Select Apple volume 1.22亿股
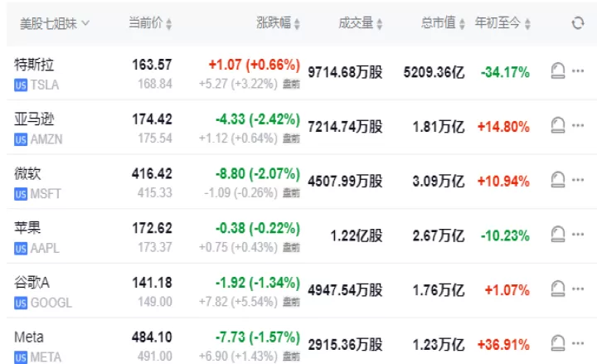Screen dimensions: 597x364 pos(356,235)
